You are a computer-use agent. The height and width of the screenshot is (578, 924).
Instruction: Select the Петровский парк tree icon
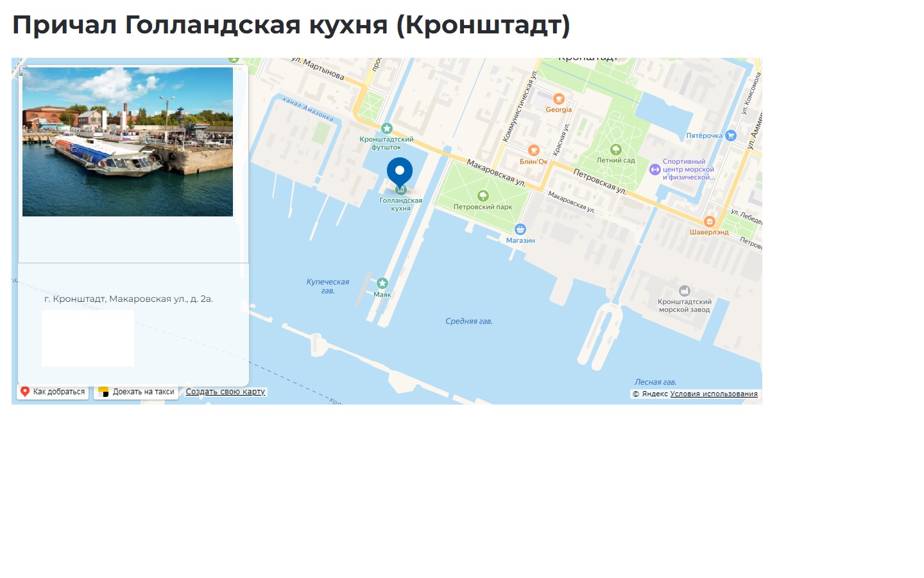(x=483, y=196)
